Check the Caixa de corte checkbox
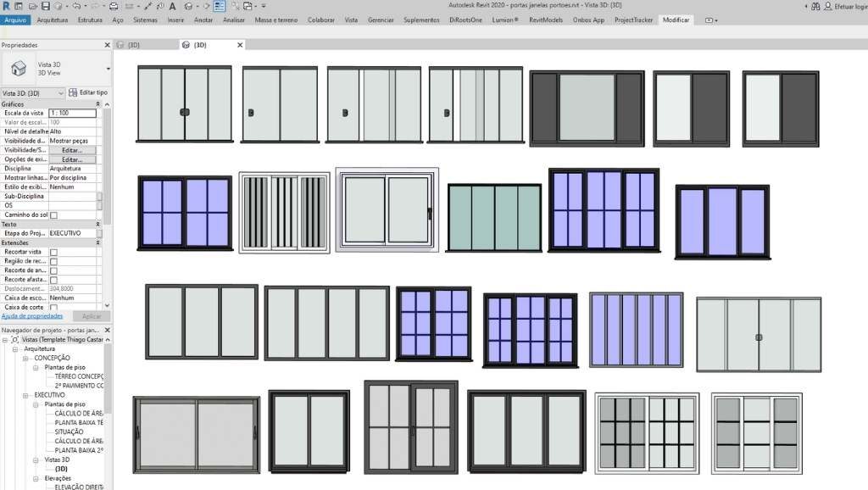Screen dimensions: 868x490 [x=53, y=306]
